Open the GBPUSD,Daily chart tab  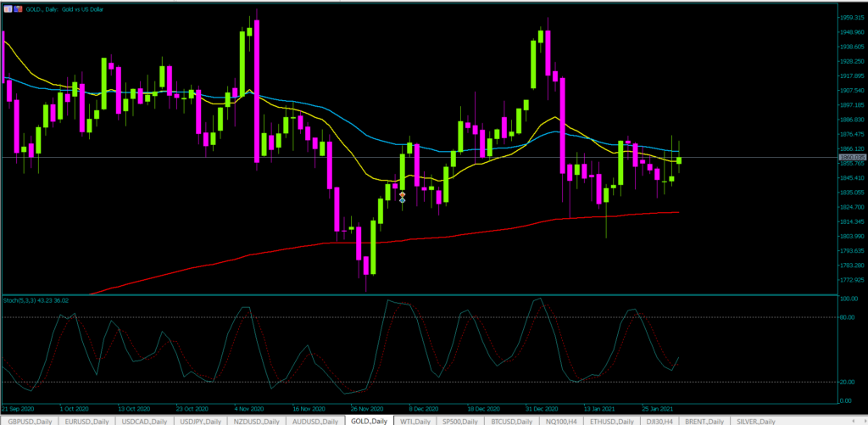pyautogui.click(x=29, y=421)
